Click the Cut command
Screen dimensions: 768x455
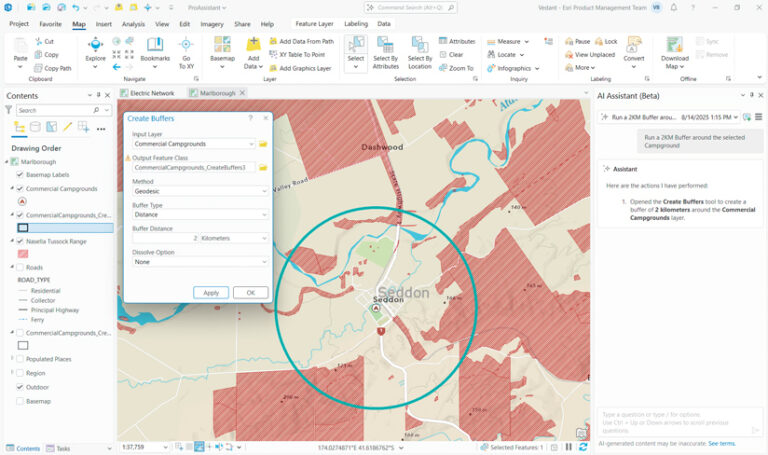coord(45,42)
